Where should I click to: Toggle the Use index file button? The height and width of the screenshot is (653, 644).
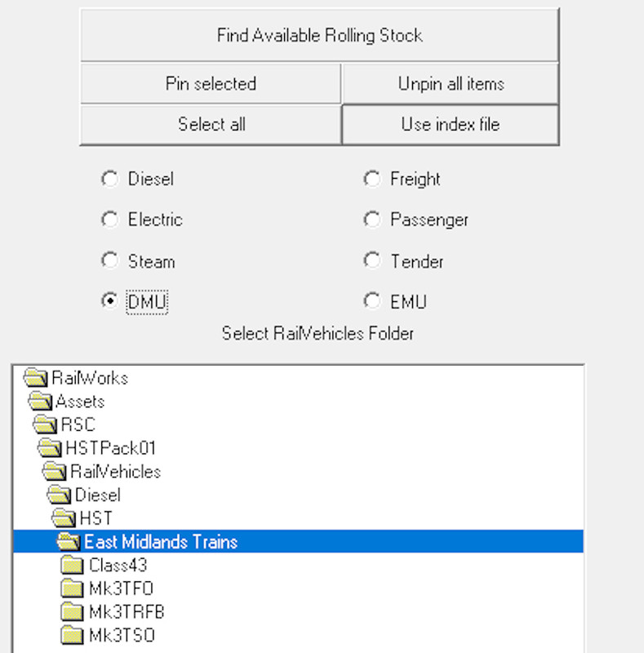click(451, 125)
